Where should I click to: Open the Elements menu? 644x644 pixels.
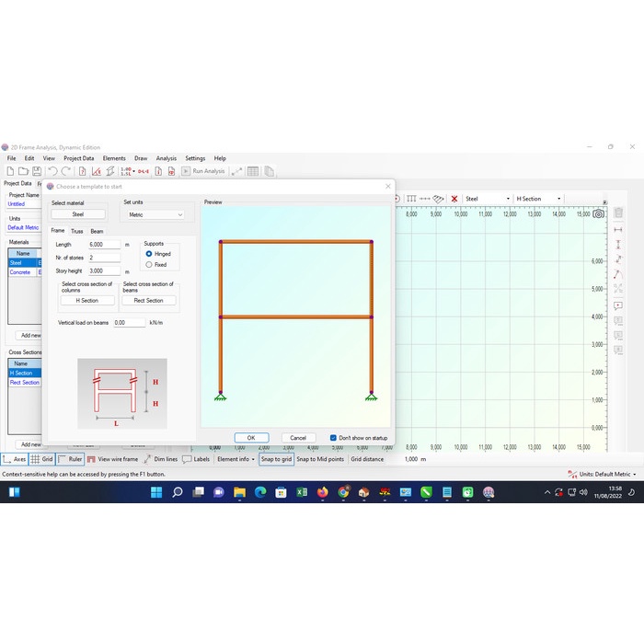tap(114, 158)
